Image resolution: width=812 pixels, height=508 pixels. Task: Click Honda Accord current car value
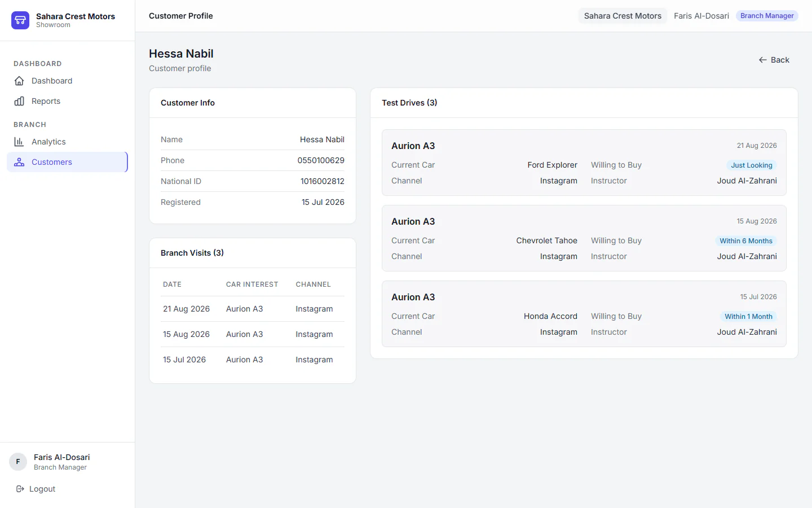tap(550, 316)
